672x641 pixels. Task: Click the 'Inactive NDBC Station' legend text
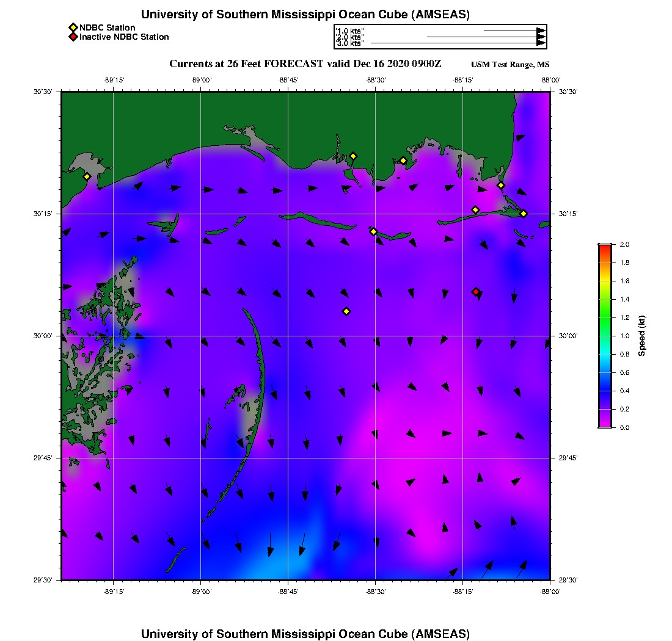click(x=124, y=37)
